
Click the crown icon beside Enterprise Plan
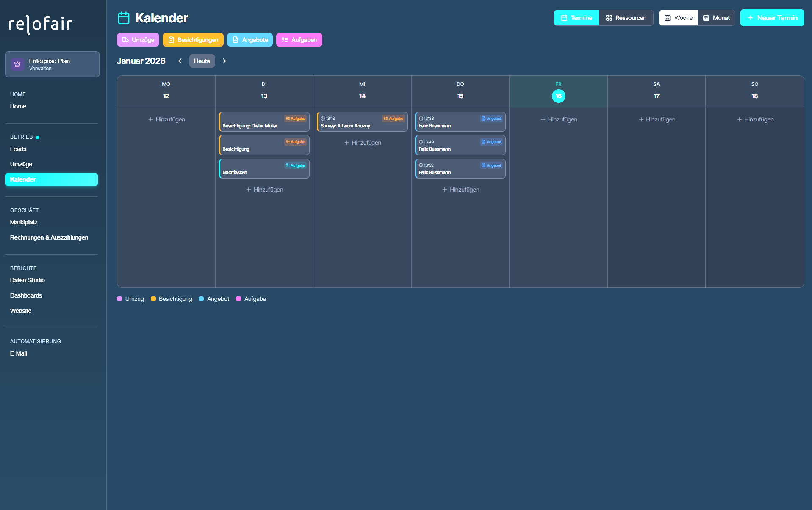point(17,64)
